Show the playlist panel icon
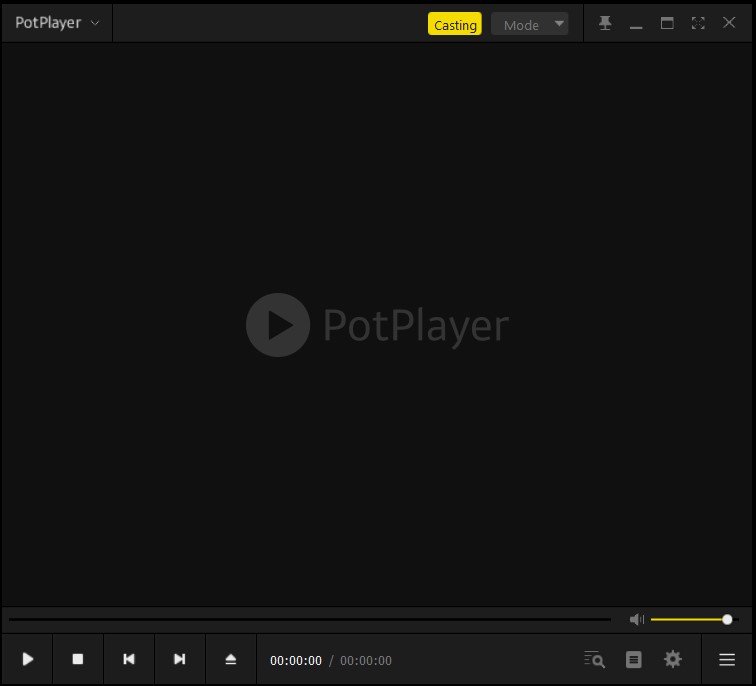Viewport: 756px width, 686px height. click(x=634, y=659)
